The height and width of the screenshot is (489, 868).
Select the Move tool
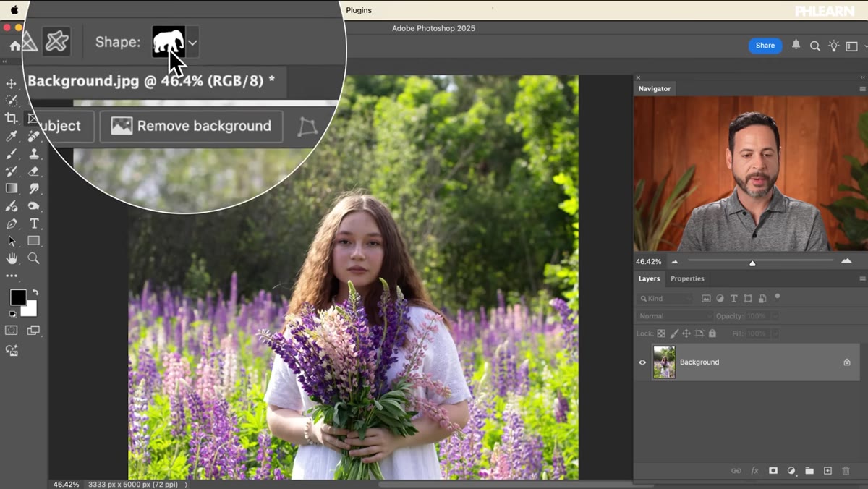click(12, 83)
